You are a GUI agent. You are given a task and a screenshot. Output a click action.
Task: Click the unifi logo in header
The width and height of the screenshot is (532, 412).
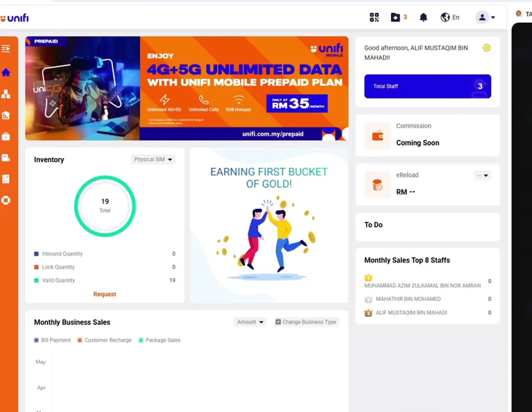coord(15,18)
